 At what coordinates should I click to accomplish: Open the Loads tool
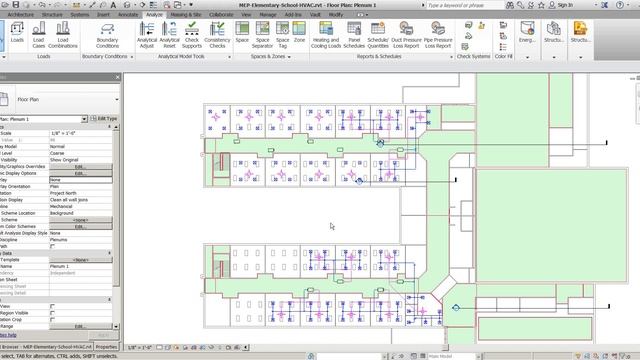click(17, 33)
